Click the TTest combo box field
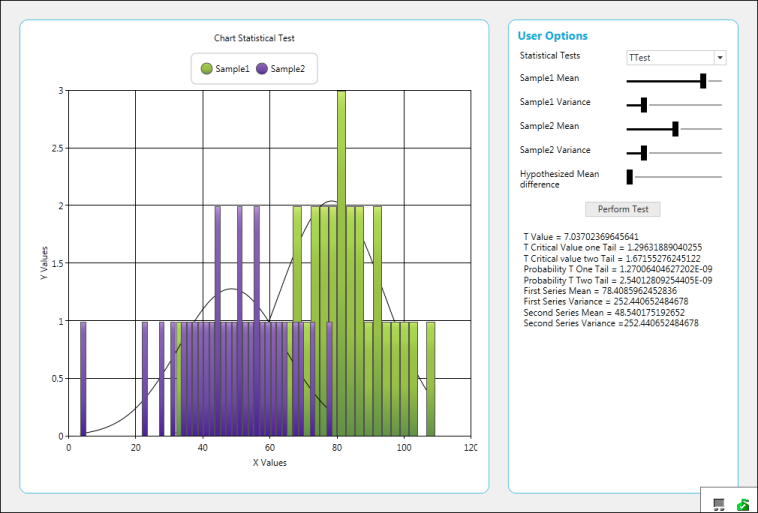The height and width of the screenshot is (513, 758). (668, 59)
